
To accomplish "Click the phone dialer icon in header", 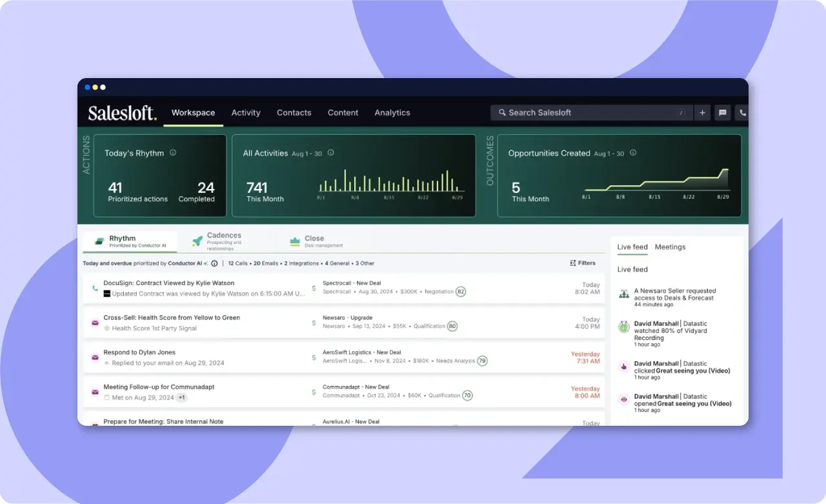I will click(x=742, y=112).
